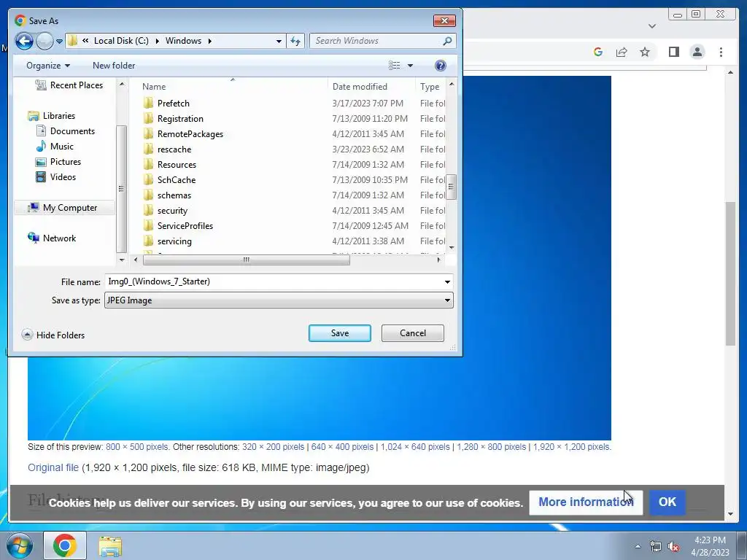Open Pictures library in navigation pane
The width and height of the screenshot is (747, 560).
[x=58, y=161]
